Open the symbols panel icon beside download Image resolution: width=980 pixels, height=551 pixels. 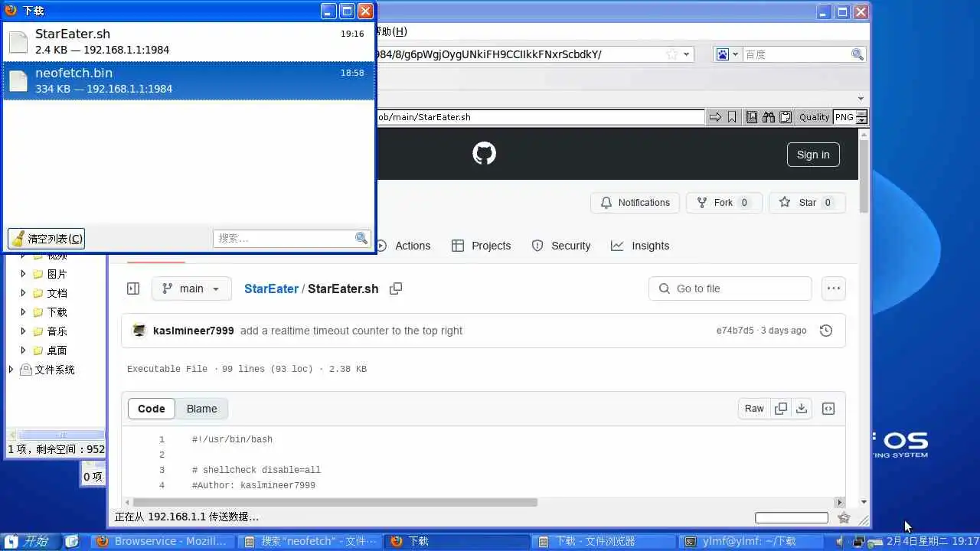[x=828, y=409]
